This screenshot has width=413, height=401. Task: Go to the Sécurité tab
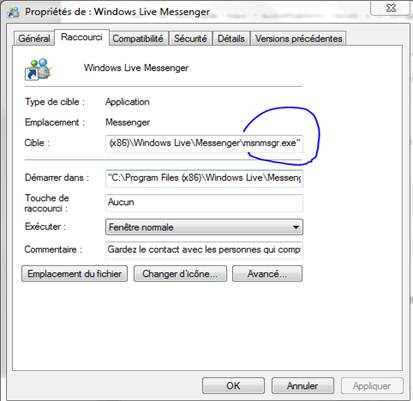(x=190, y=39)
